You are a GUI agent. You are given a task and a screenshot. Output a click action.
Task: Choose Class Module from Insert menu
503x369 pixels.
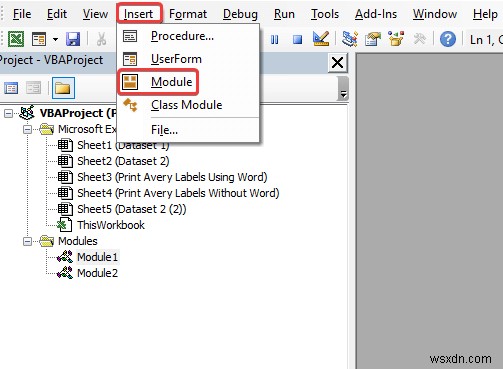(189, 105)
